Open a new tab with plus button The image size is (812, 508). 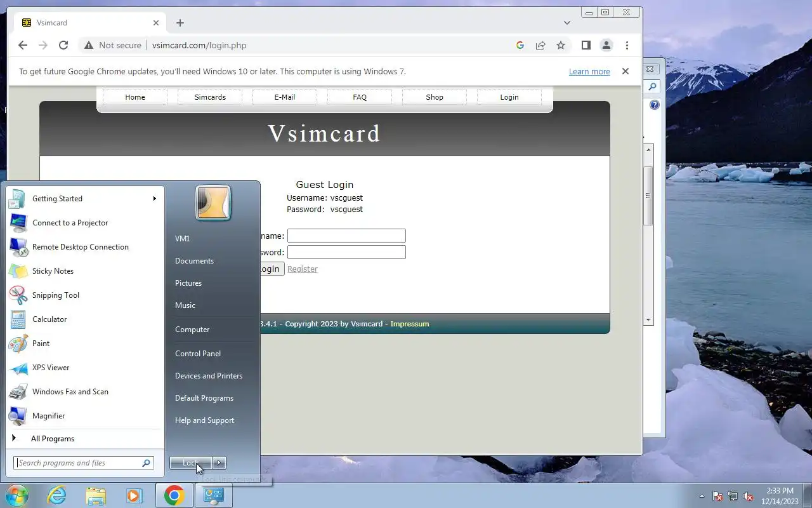click(x=180, y=23)
